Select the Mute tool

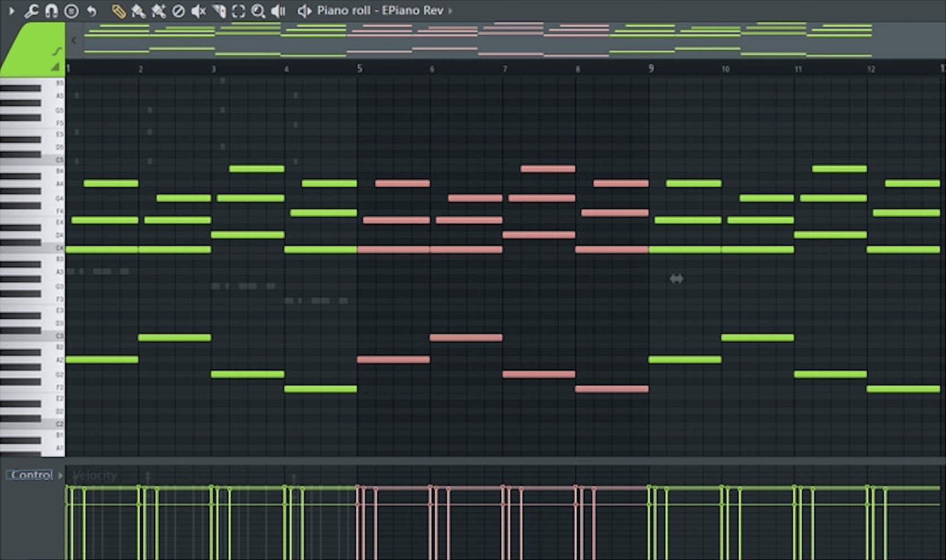(197, 11)
